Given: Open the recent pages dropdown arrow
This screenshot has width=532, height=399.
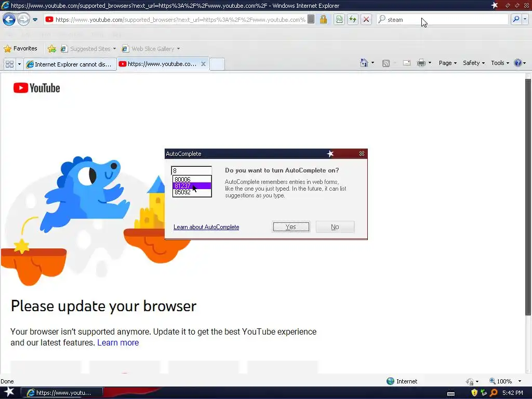Looking at the screenshot, I should (x=35, y=20).
